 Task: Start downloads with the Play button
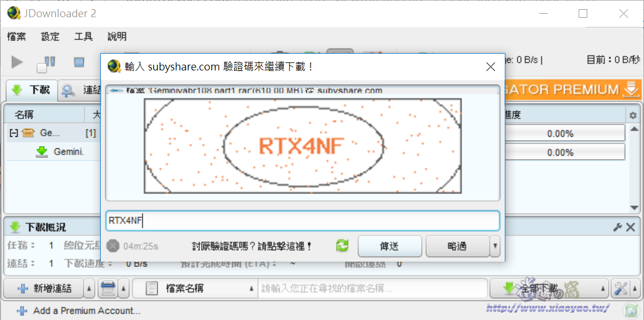click(x=17, y=62)
